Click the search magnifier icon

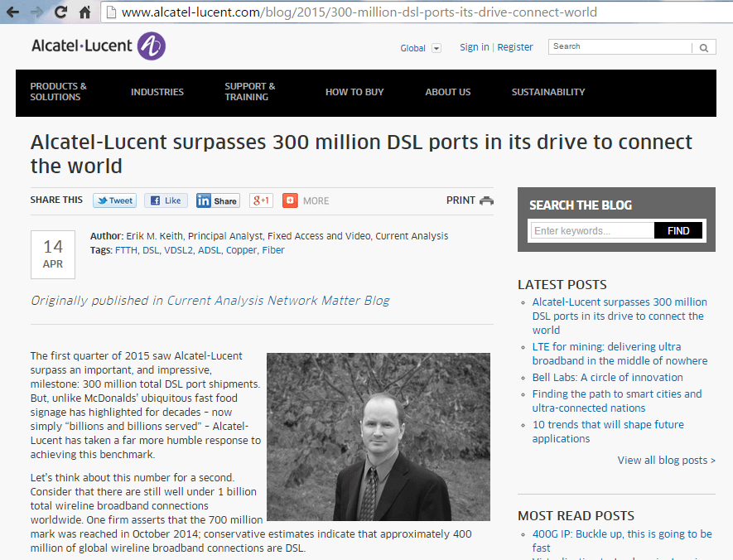point(704,48)
